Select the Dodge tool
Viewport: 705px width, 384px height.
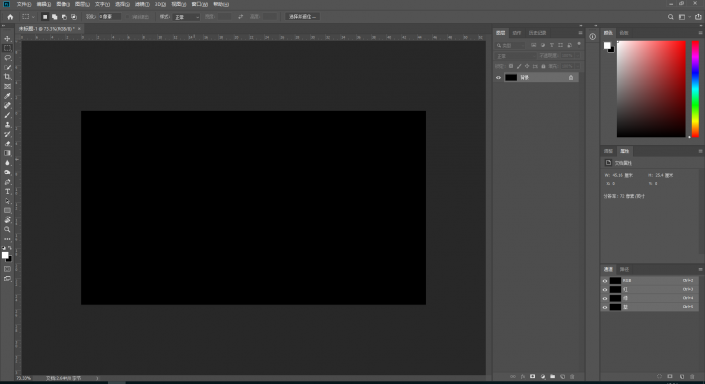pyautogui.click(x=7, y=172)
